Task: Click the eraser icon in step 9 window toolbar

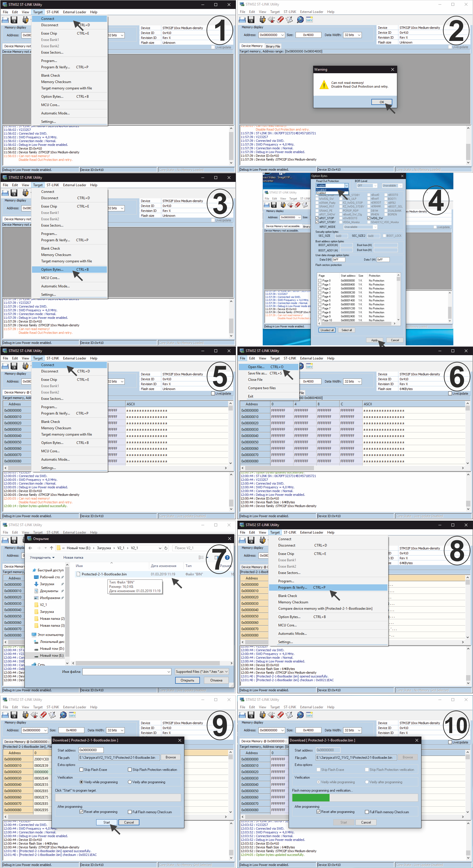Action: pos(43,715)
